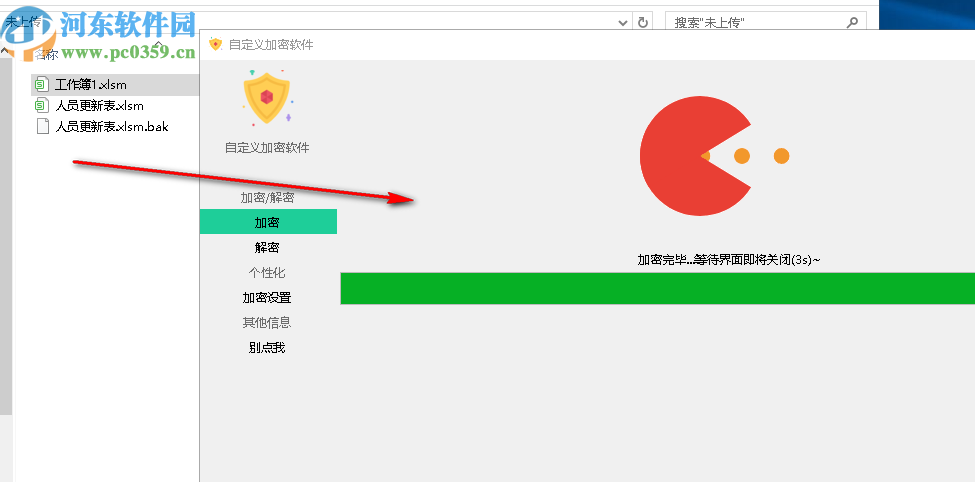Click the 加密完毕 status message
Image resolution: width=975 pixels, height=482 pixels.
click(729, 260)
